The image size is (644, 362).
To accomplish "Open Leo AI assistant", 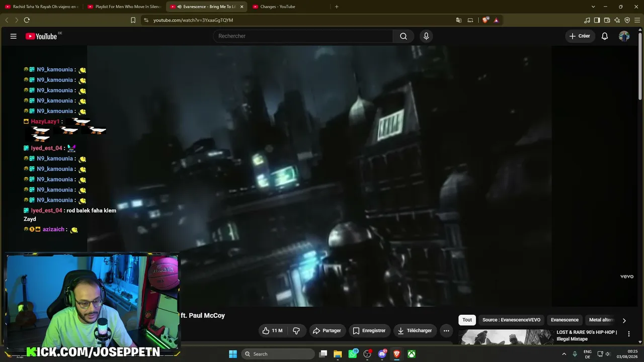I will 617,20.
